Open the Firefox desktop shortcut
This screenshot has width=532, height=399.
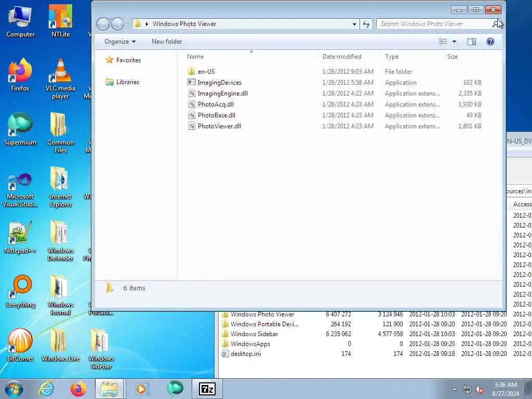(20, 75)
